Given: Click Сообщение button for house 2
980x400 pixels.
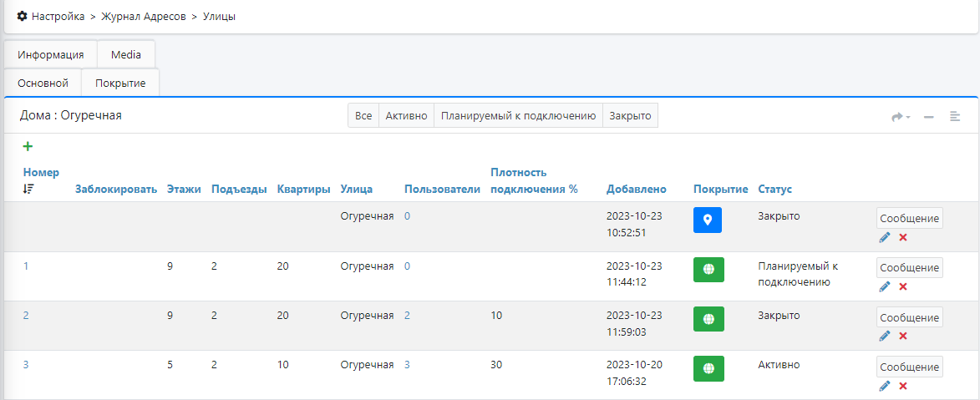Looking at the screenshot, I should (909, 317).
